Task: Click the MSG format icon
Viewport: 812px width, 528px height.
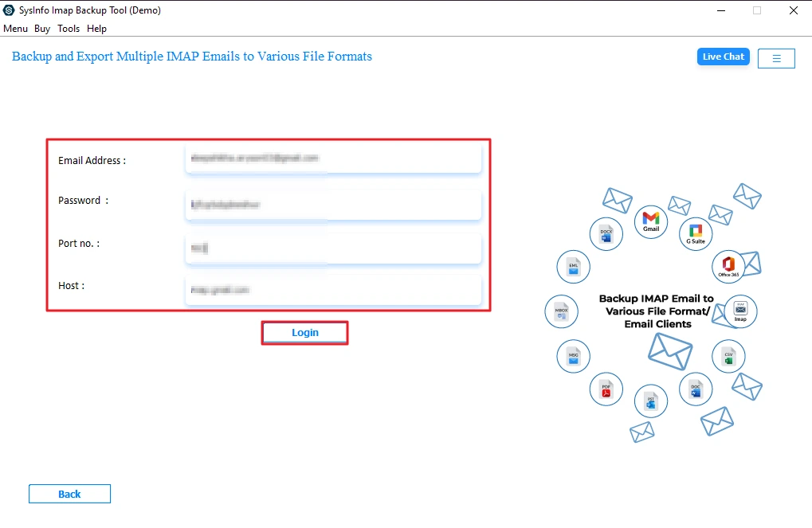Action: (572, 356)
